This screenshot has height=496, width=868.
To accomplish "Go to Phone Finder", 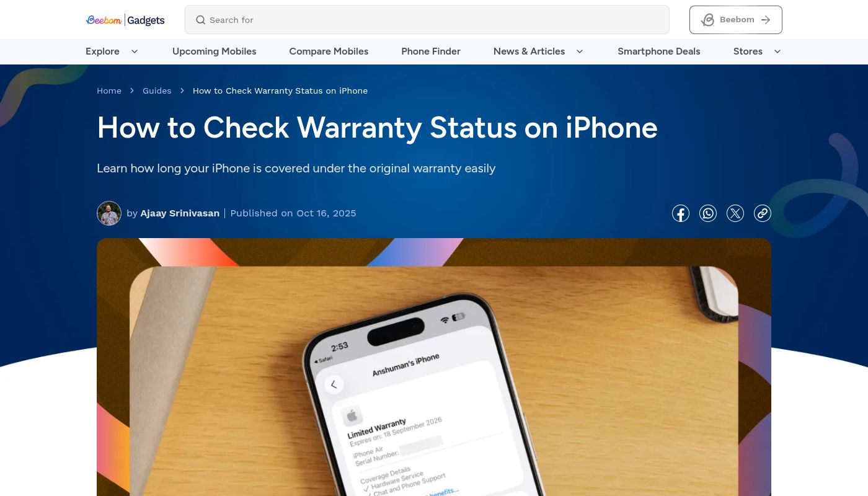I will coord(431,51).
